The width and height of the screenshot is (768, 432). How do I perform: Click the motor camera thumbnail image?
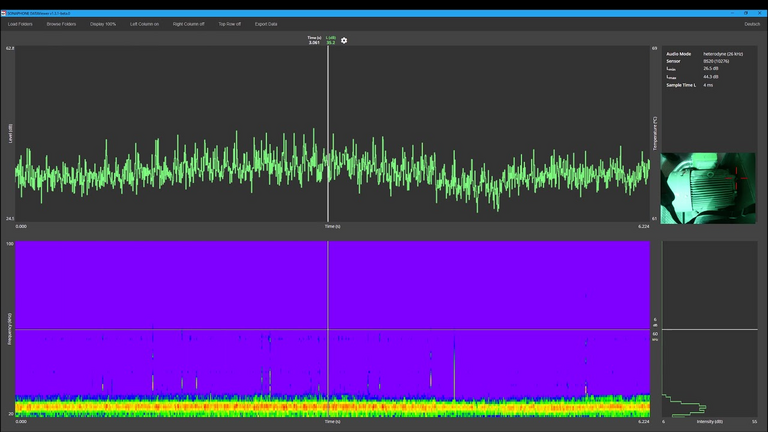click(708, 188)
